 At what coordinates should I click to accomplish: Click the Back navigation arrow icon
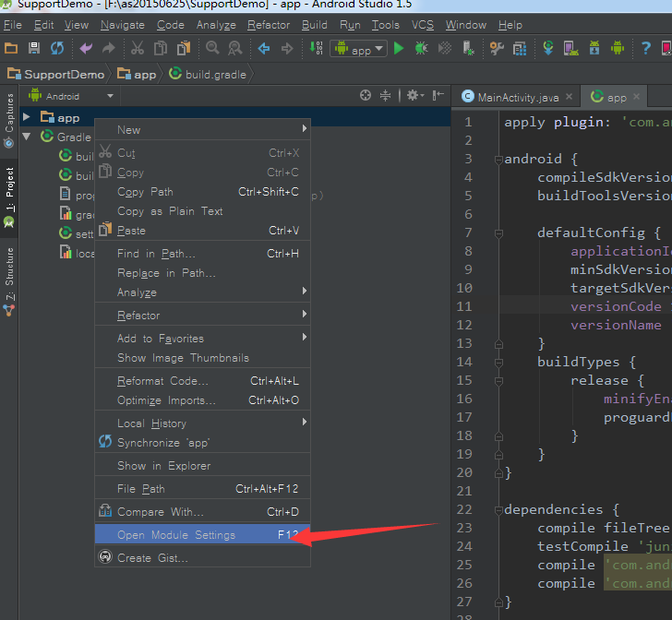[x=264, y=49]
